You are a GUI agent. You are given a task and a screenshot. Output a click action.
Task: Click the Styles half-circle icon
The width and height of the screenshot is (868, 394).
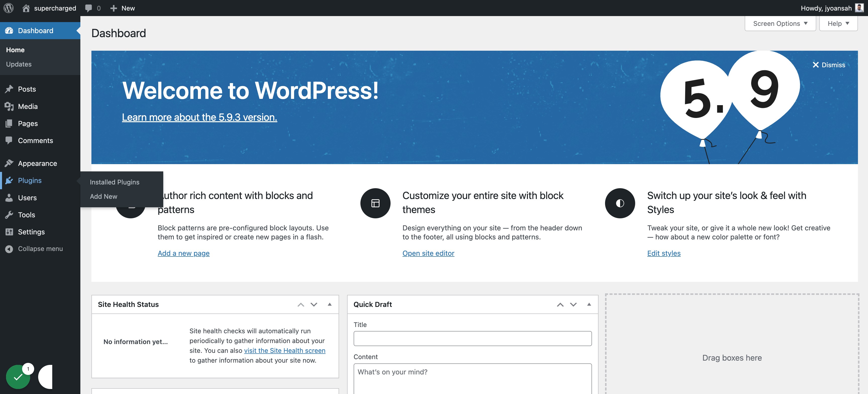pyautogui.click(x=620, y=203)
